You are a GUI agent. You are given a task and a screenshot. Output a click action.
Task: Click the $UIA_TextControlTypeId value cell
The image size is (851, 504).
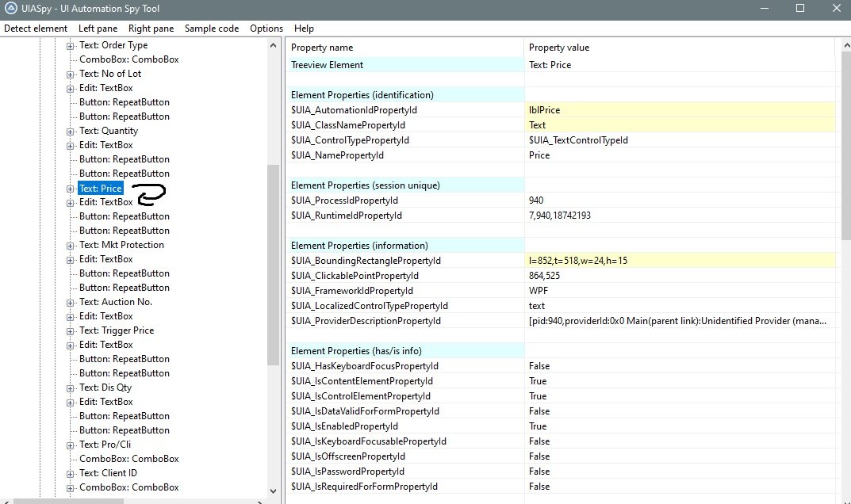click(680, 140)
